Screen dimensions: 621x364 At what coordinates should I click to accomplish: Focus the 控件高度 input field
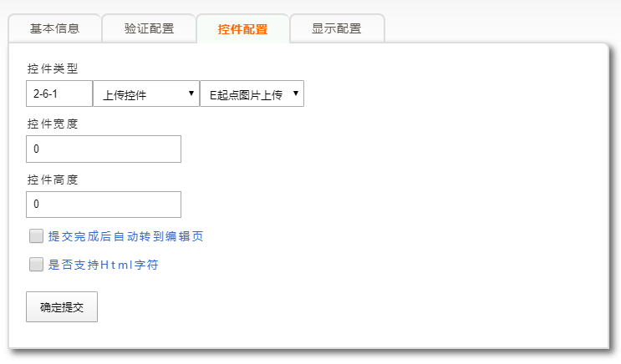(104, 205)
